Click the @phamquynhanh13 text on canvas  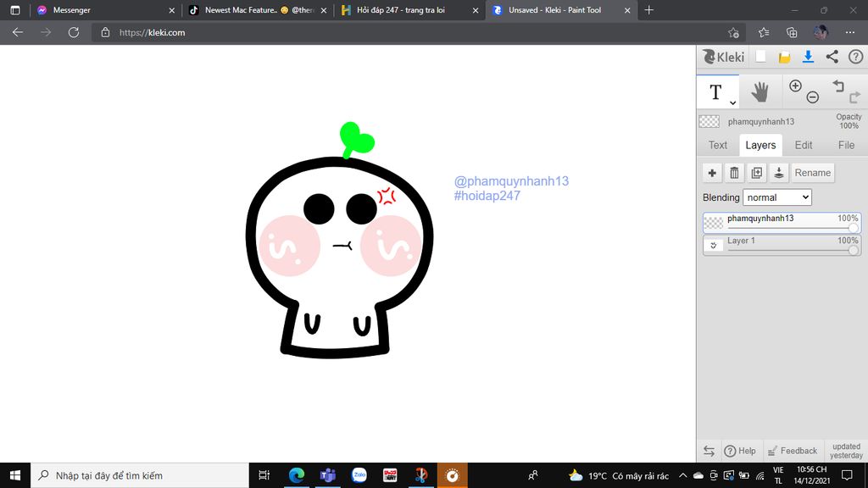tap(511, 181)
